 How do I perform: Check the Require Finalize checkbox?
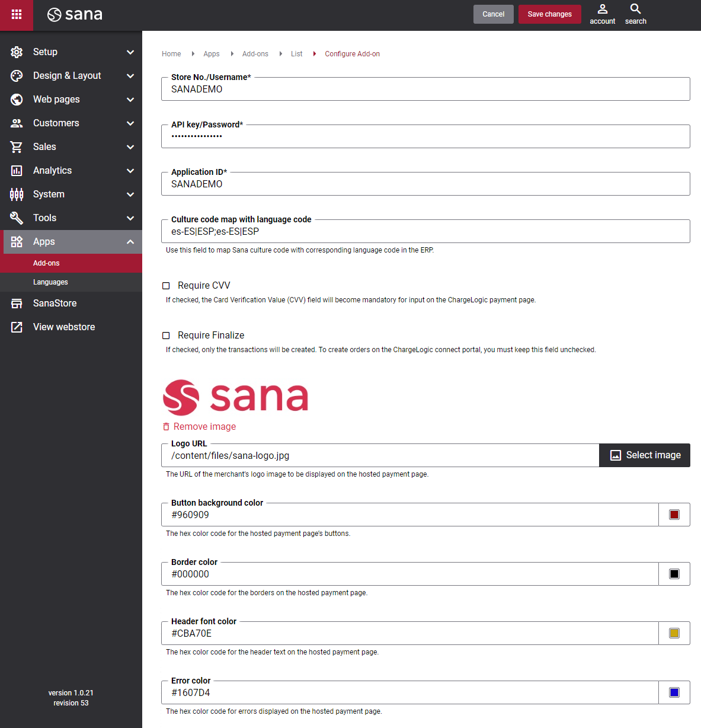point(166,336)
